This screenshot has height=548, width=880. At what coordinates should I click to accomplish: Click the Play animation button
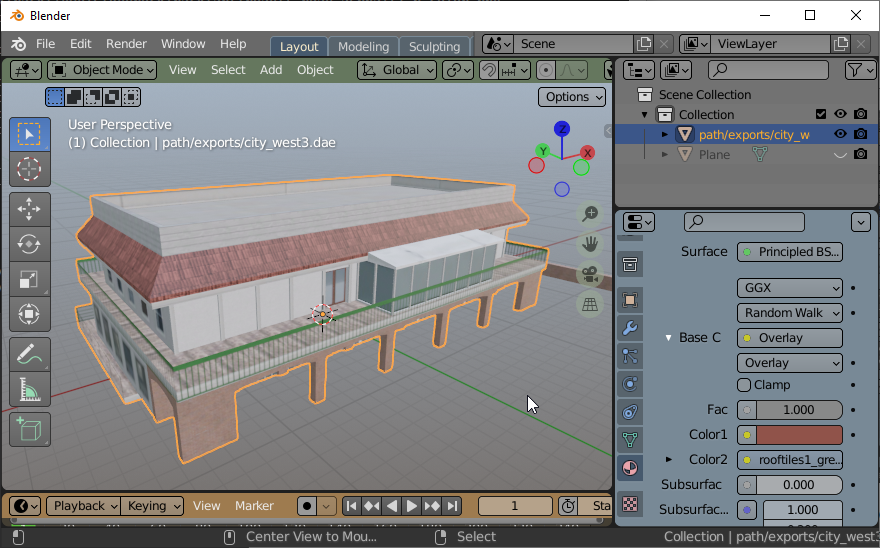(x=411, y=506)
